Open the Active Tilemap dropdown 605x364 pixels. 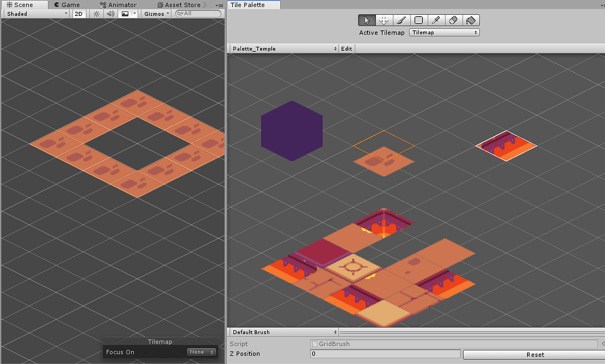[x=444, y=32]
